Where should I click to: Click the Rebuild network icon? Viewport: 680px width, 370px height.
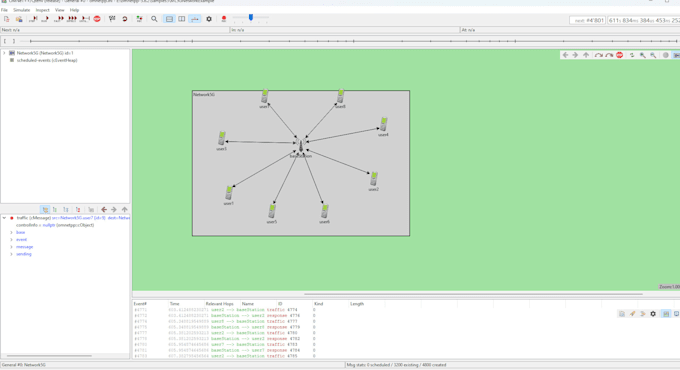coord(125,19)
